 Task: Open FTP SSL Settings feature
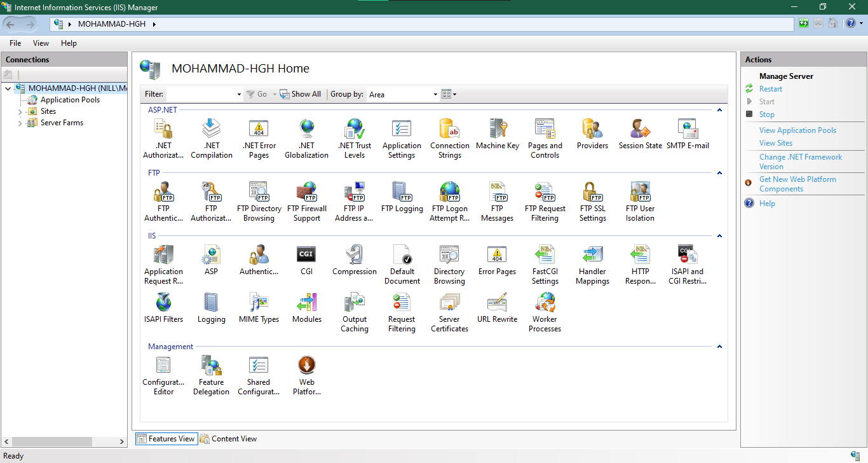point(593,202)
